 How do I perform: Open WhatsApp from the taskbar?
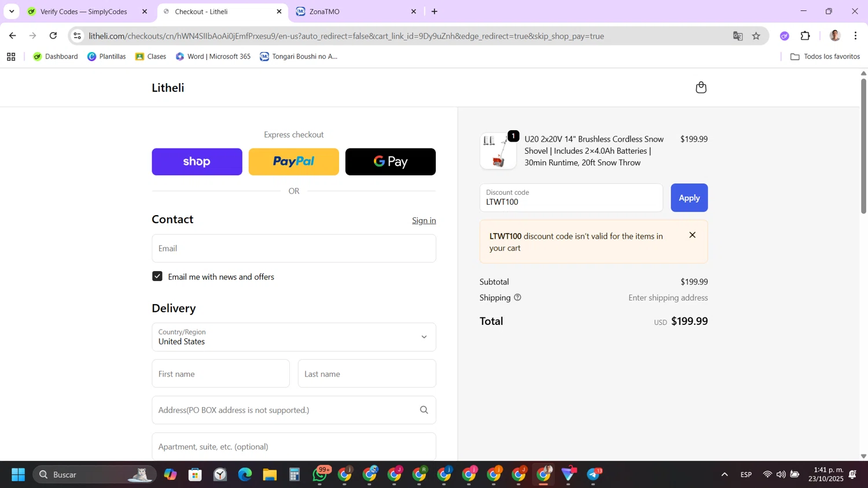320,475
